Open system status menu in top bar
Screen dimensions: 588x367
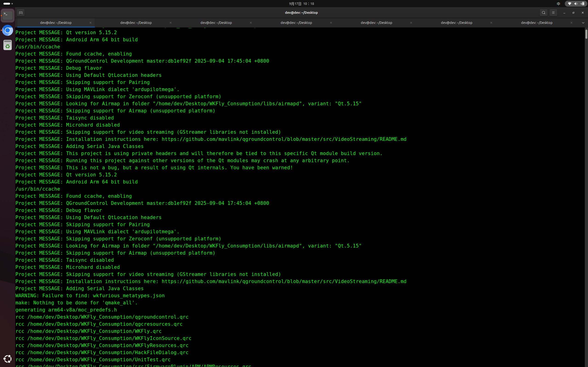576,4
